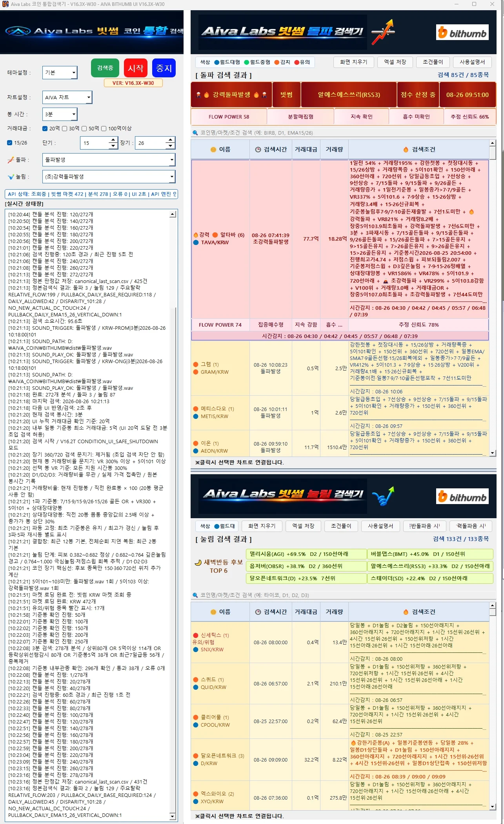504x824 pixels.
Task: Click flame icon in 돌파 table 검색조건 header
Action: 406,150
